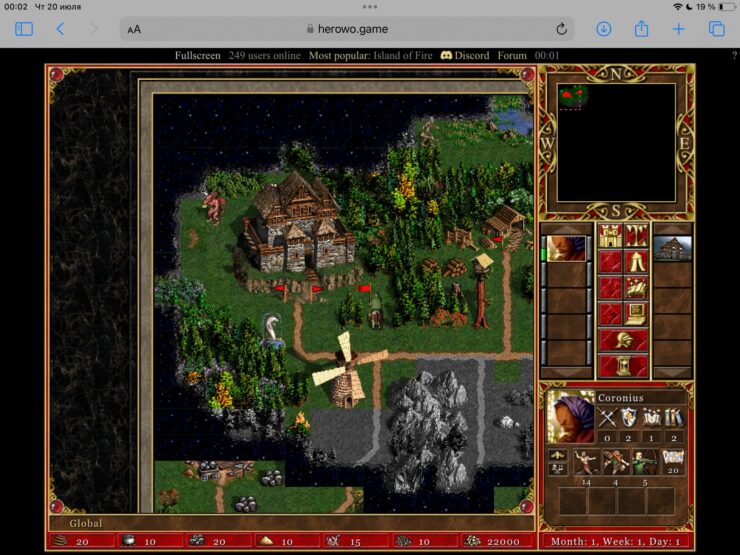The height and width of the screenshot is (555, 740).
Task: Select next hero with the helmet button
Action: (x=623, y=340)
